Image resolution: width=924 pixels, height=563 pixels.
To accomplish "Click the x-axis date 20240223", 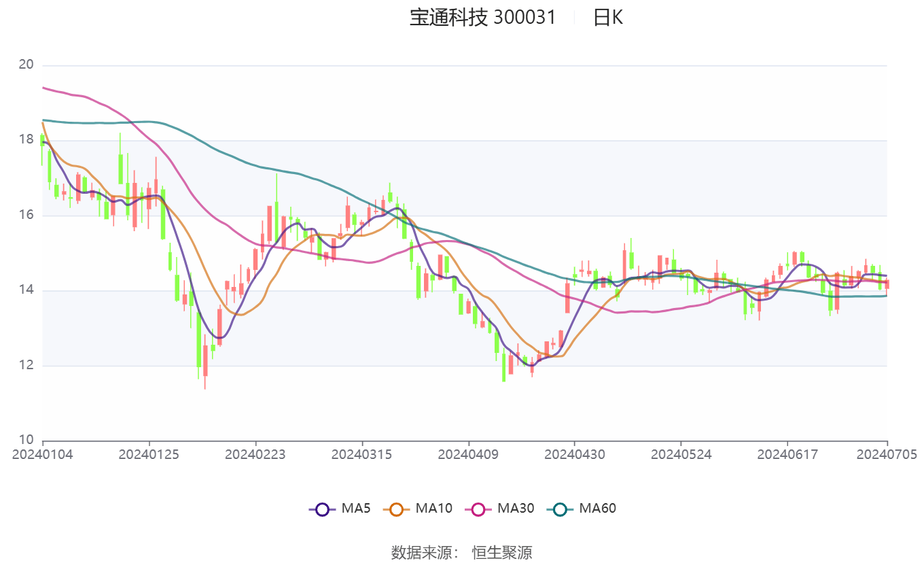I will pyautogui.click(x=255, y=454).
